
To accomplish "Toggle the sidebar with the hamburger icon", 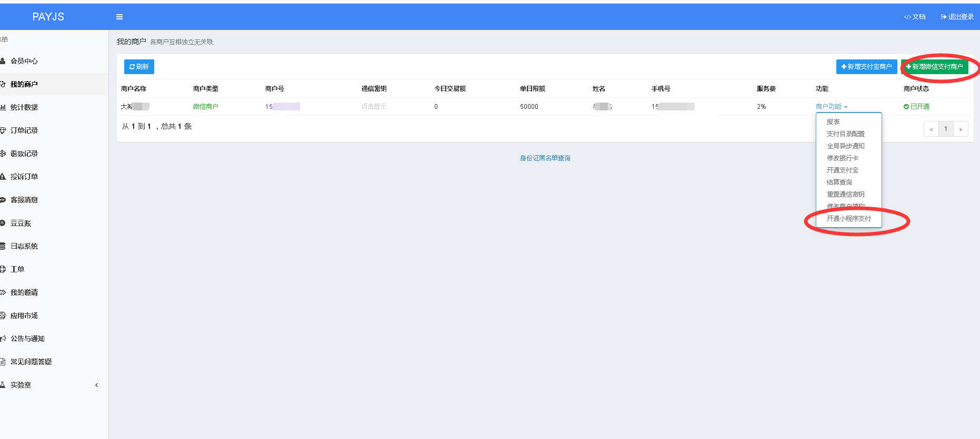I will click(x=119, y=17).
